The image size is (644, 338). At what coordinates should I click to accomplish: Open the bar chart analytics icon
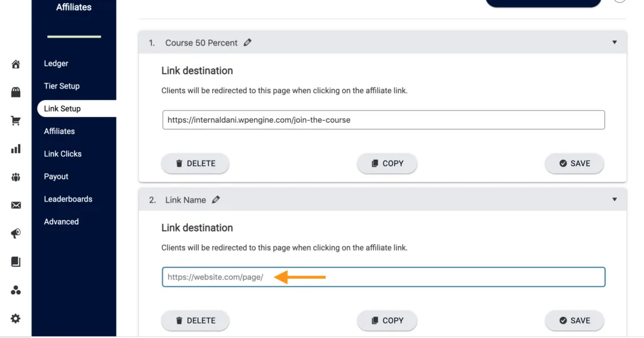(x=16, y=149)
